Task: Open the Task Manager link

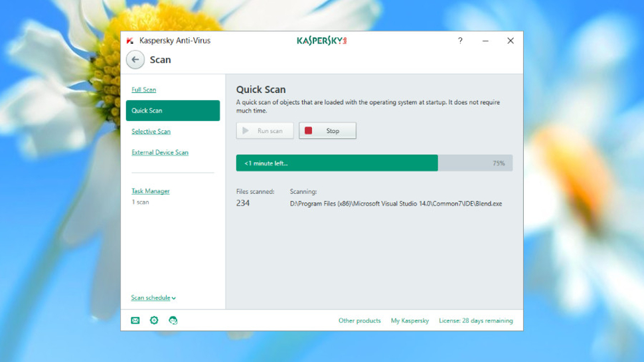Action: 150,191
